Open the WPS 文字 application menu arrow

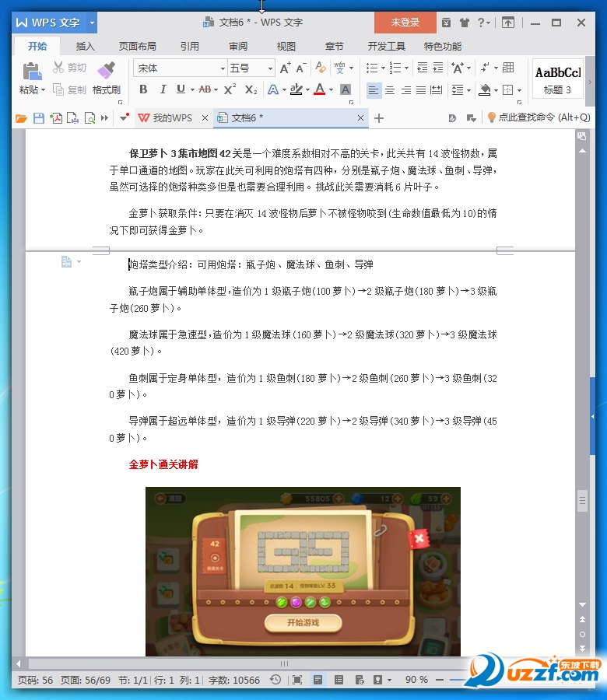(x=92, y=23)
